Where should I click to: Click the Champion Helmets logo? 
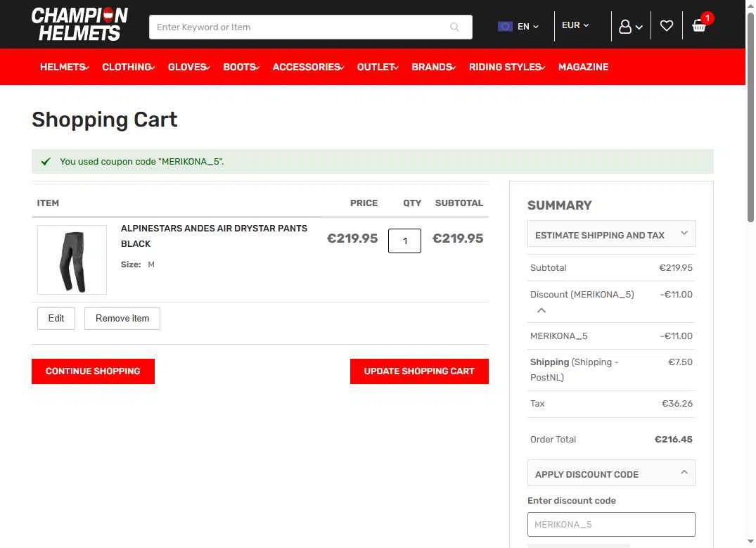79,24
